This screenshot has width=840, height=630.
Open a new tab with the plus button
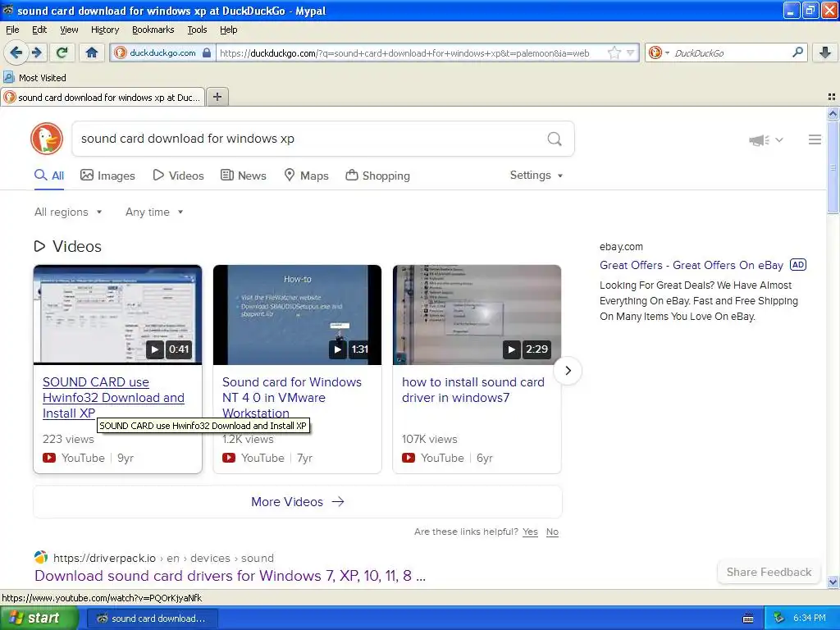click(x=217, y=97)
